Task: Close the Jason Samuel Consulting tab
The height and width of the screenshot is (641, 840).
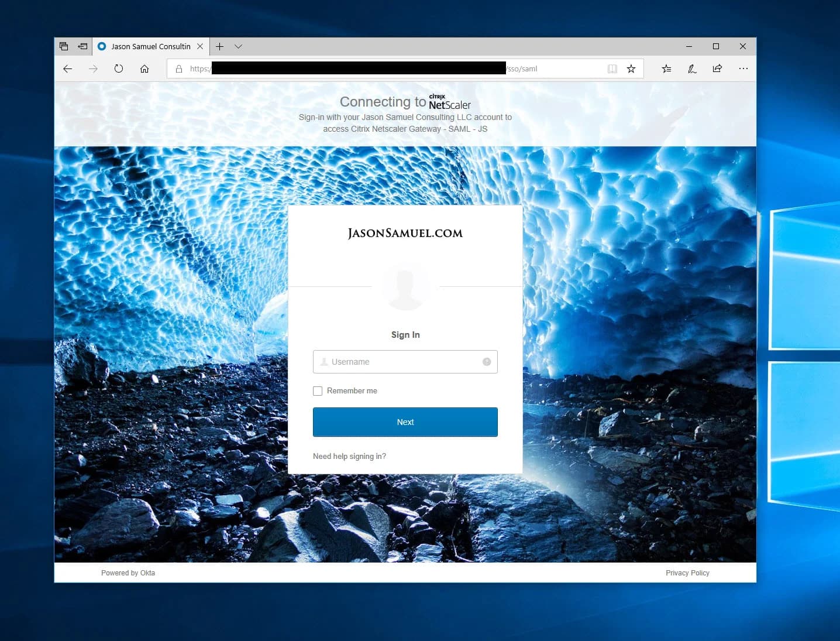Action: 200,46
